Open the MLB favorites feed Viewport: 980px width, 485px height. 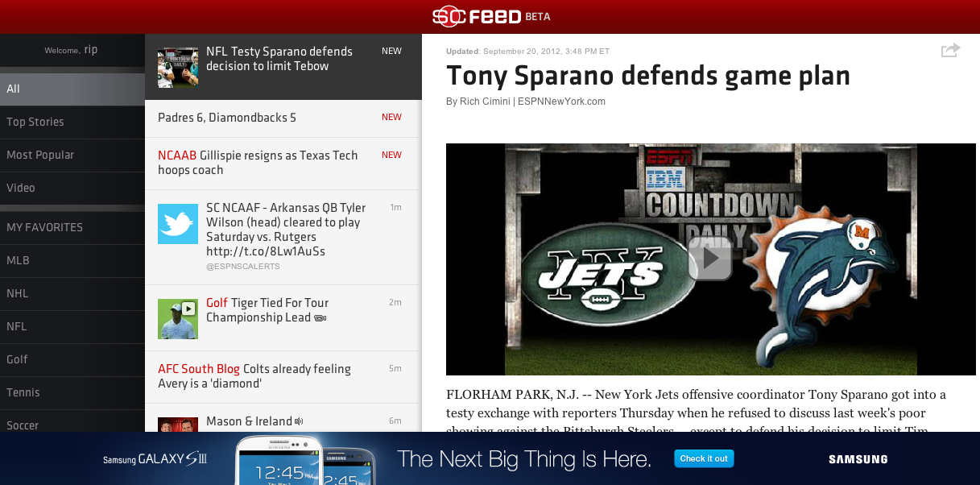[72, 260]
